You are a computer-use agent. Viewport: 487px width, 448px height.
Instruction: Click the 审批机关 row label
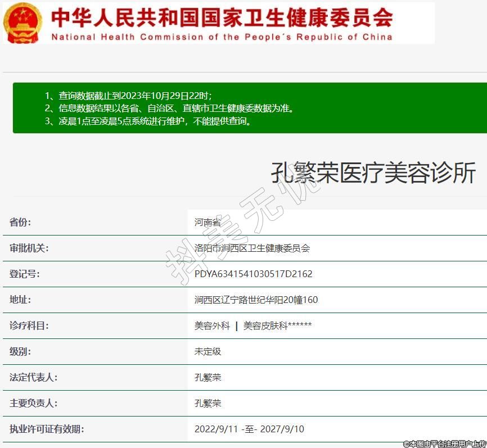(x=29, y=248)
